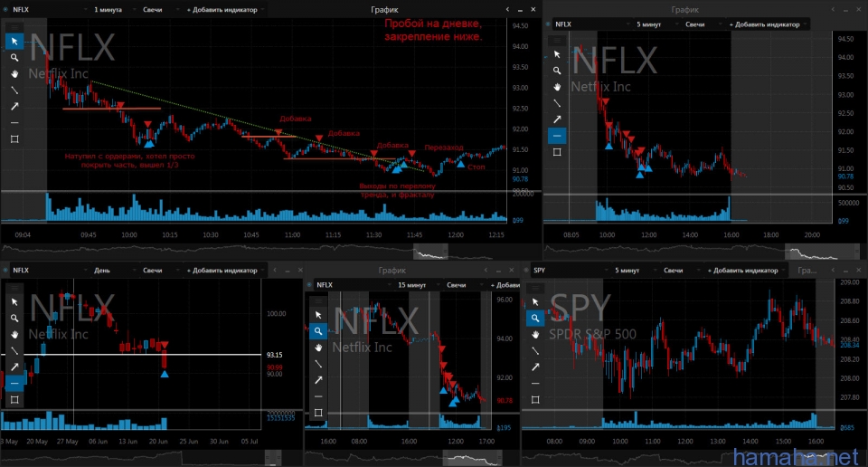This screenshot has width=868, height=467.
Task: Click the 'График' tab title above 15 минут chart
Action: pyautogui.click(x=392, y=271)
